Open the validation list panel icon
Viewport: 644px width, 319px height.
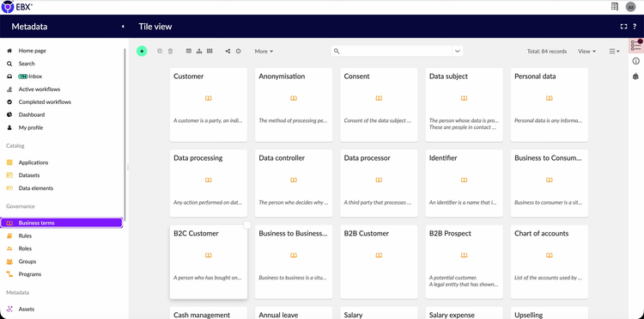[636, 46]
